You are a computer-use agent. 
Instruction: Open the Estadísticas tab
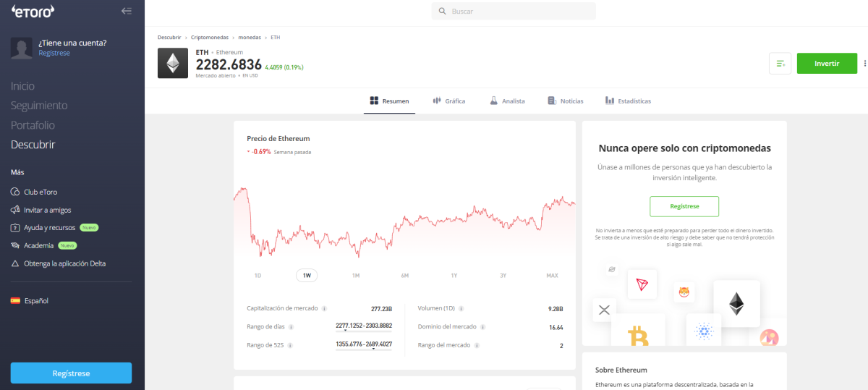[628, 101]
